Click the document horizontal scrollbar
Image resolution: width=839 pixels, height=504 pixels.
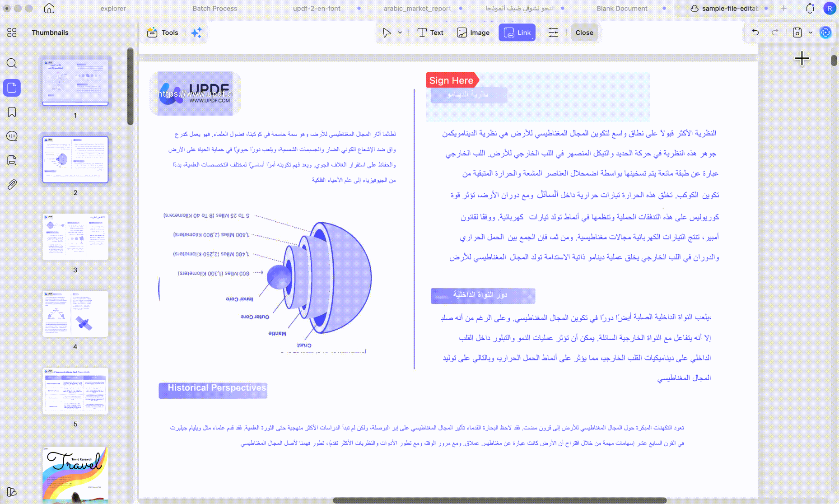pyautogui.click(x=499, y=500)
